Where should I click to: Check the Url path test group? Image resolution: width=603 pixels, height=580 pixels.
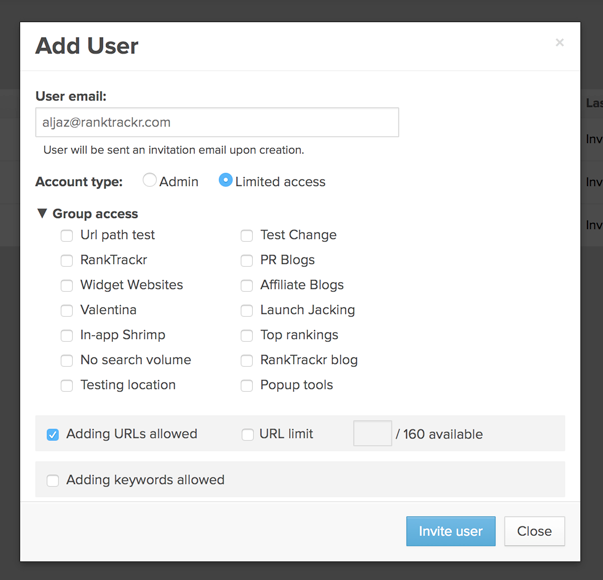(67, 235)
